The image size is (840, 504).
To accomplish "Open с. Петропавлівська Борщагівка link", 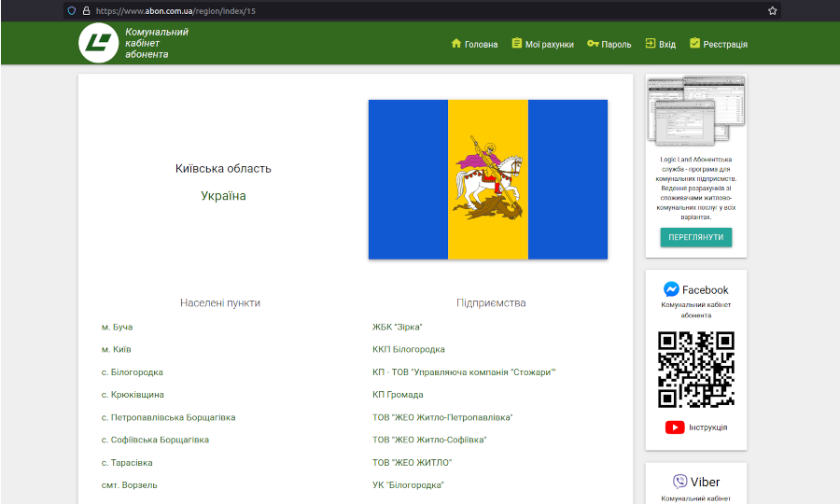I will click(168, 417).
